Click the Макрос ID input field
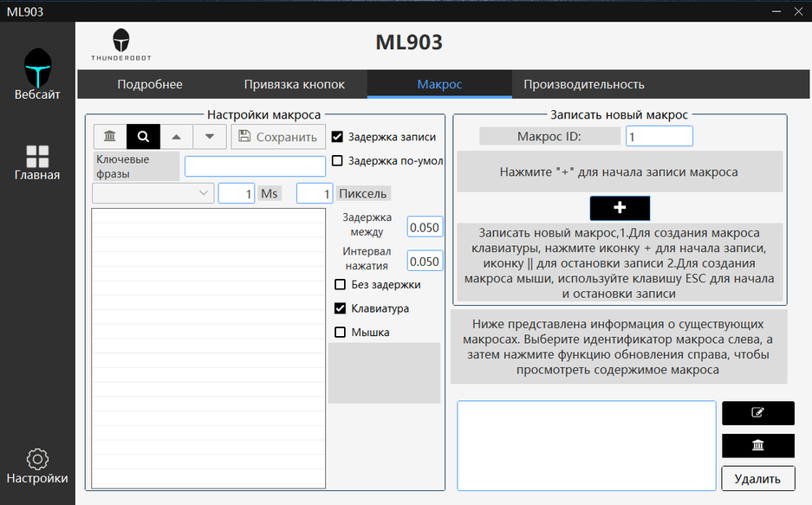Viewport: 812px width, 505px height. (x=659, y=137)
